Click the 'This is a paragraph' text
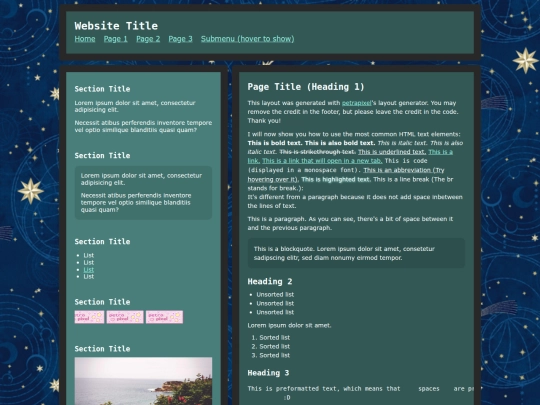This screenshot has width=540, height=405. pos(350,223)
